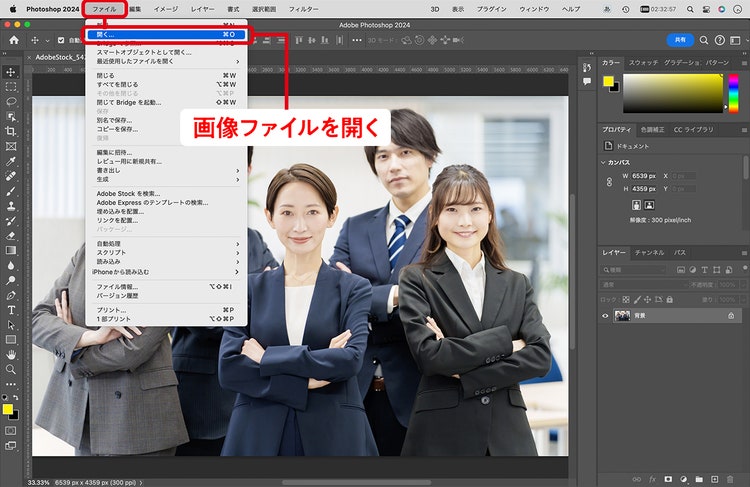Select the Pen tool
This screenshot has height=487, width=750.
(x=11, y=295)
